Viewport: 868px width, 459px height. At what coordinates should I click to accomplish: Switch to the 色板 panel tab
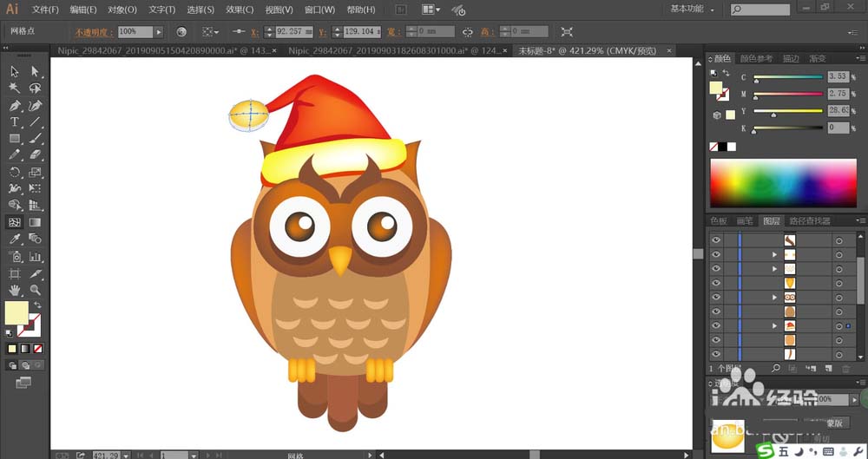(x=719, y=220)
